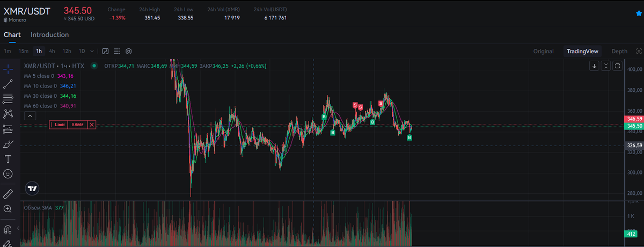Collapse the indicator legend with chevron
Image resolution: width=644 pixels, height=247 pixels.
pyautogui.click(x=30, y=115)
